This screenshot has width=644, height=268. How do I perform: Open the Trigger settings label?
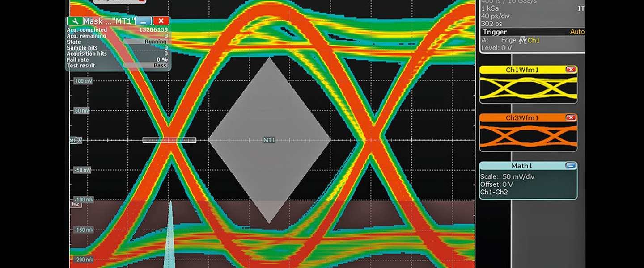(x=495, y=32)
